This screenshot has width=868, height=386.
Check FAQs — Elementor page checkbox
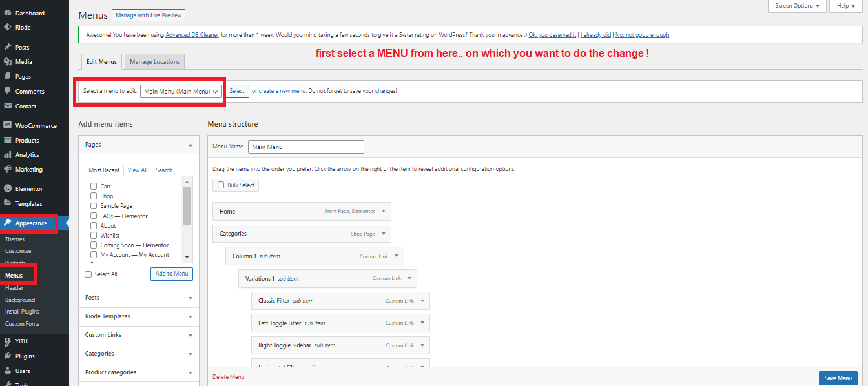[94, 216]
